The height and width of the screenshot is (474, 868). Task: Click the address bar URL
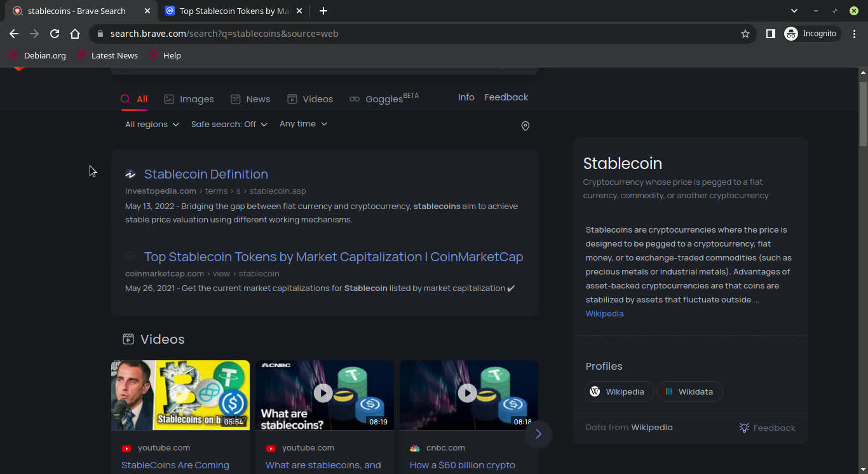[x=224, y=34]
